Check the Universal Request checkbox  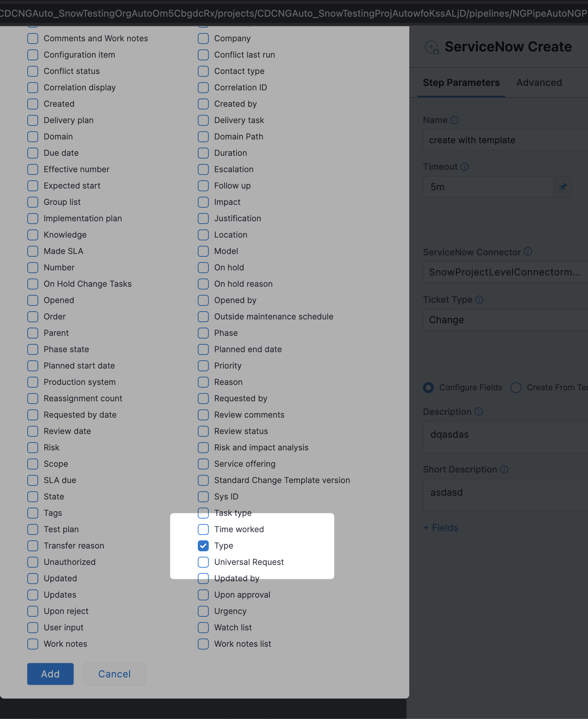[203, 562]
